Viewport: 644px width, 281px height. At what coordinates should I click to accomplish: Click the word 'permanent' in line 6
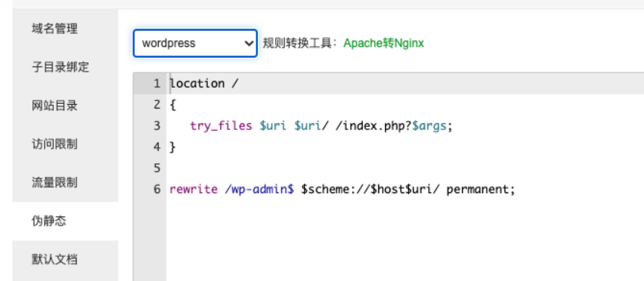(x=478, y=189)
